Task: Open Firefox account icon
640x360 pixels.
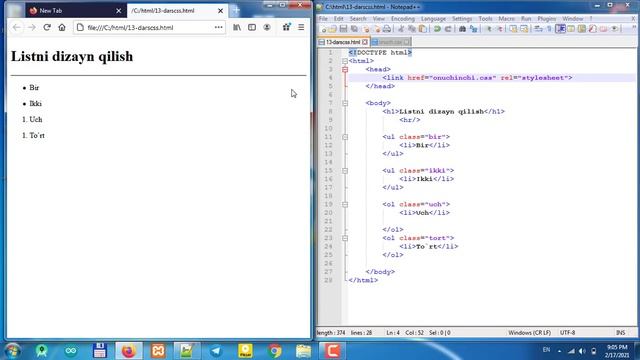Action: point(267,27)
